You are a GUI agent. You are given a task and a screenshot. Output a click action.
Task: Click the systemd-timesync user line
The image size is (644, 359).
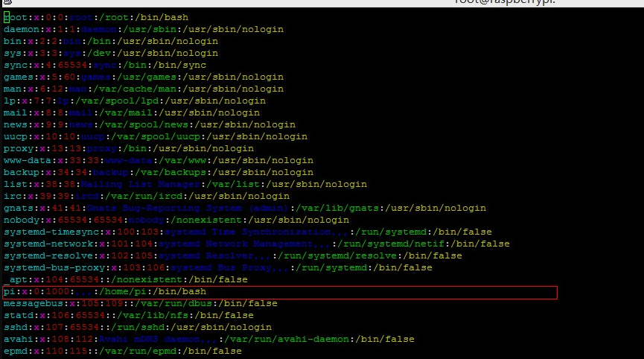248,232
